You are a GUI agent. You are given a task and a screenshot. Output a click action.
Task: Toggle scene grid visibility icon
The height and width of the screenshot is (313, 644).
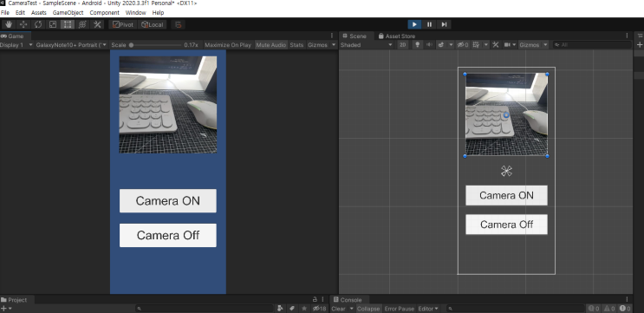click(476, 45)
